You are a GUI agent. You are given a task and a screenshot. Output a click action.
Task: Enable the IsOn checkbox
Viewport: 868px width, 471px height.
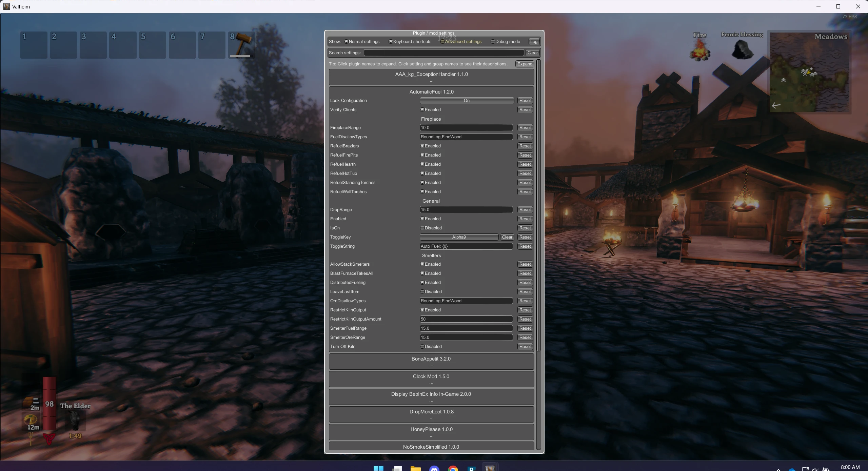tap(422, 228)
